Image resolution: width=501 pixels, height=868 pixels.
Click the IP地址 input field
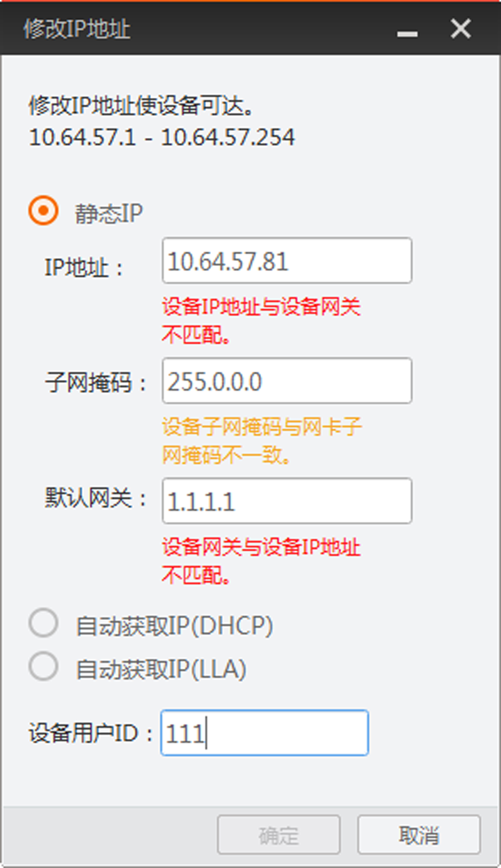287,261
